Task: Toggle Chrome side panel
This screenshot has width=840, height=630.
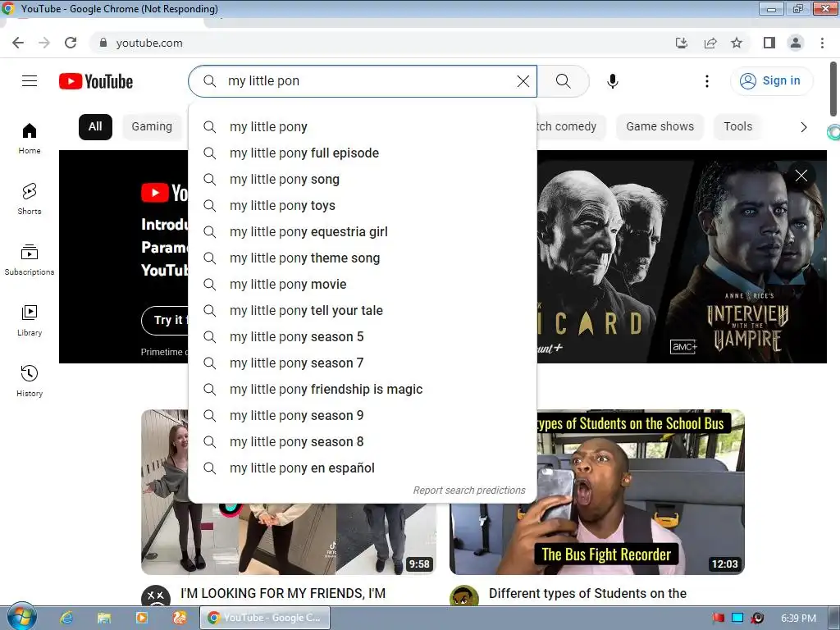Action: click(769, 43)
